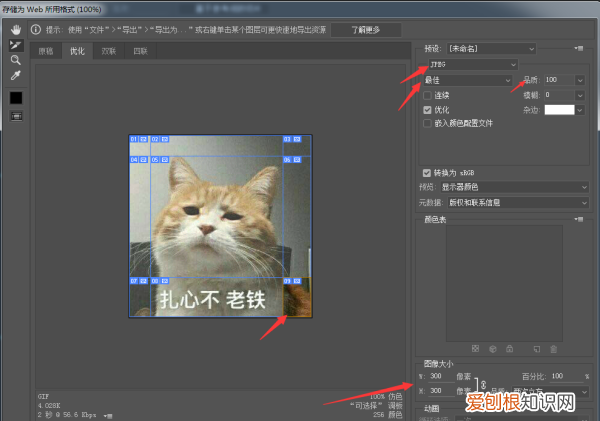Uncheck the 优化 (Optimized) checkbox

pyautogui.click(x=429, y=109)
